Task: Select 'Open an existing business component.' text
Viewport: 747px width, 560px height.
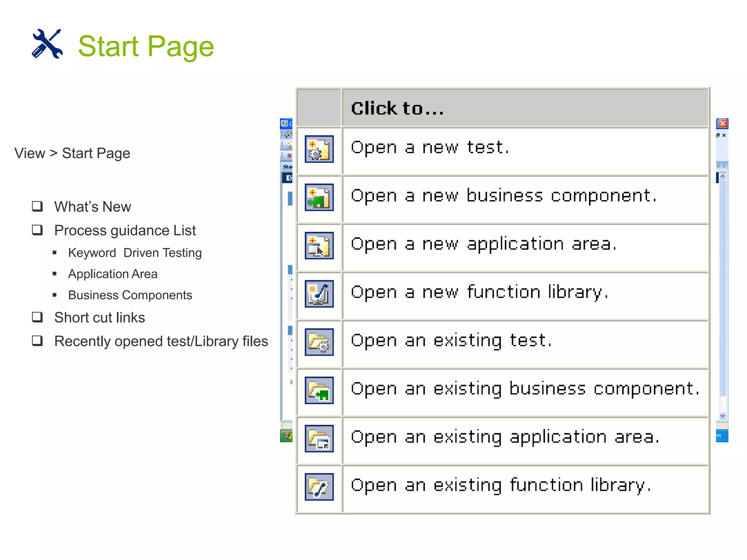Action: point(525,389)
